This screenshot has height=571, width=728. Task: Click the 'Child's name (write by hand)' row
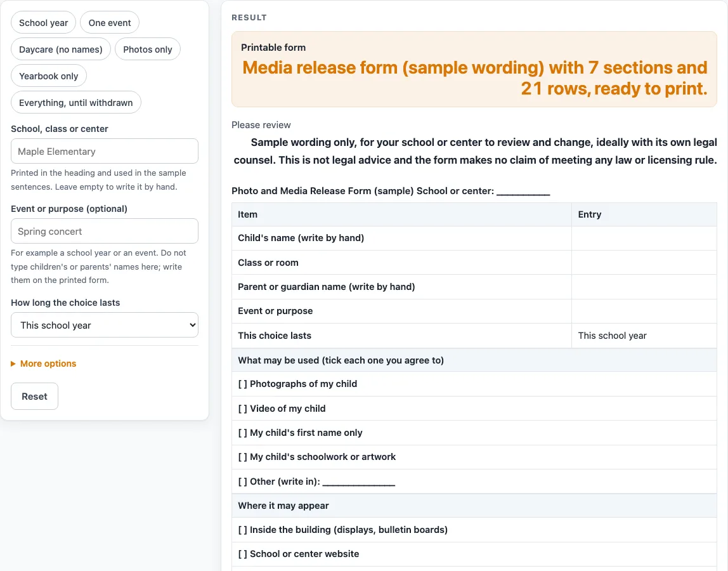pyautogui.click(x=474, y=238)
